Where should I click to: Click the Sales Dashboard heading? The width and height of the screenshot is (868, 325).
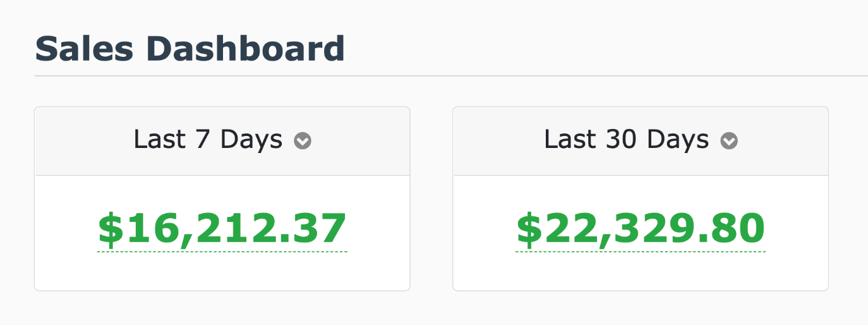(x=190, y=49)
